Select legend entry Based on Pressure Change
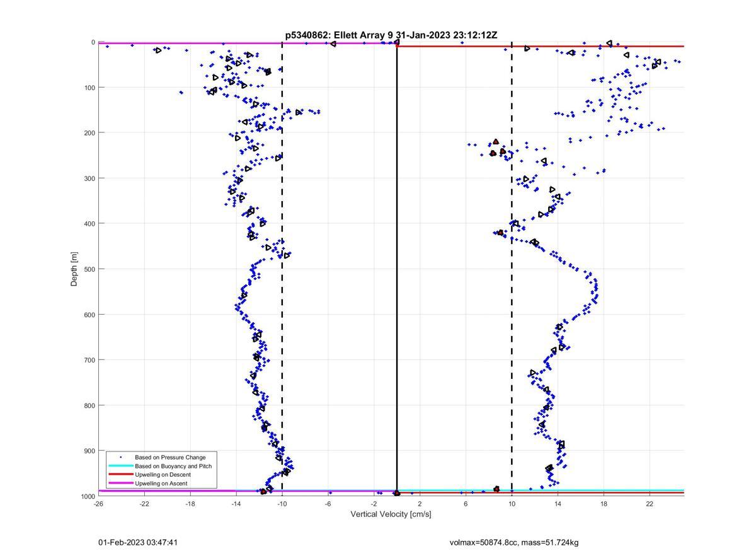Screen dimensions: 756x558 tap(170, 457)
